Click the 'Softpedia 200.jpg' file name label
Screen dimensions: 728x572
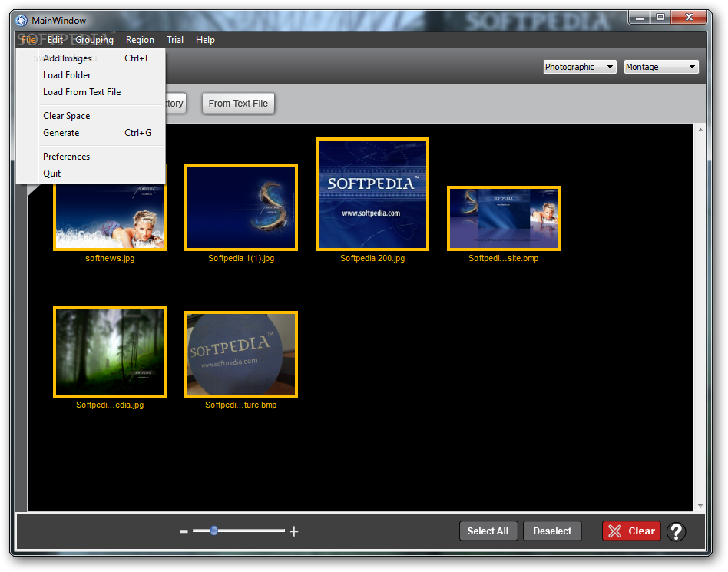pos(372,258)
